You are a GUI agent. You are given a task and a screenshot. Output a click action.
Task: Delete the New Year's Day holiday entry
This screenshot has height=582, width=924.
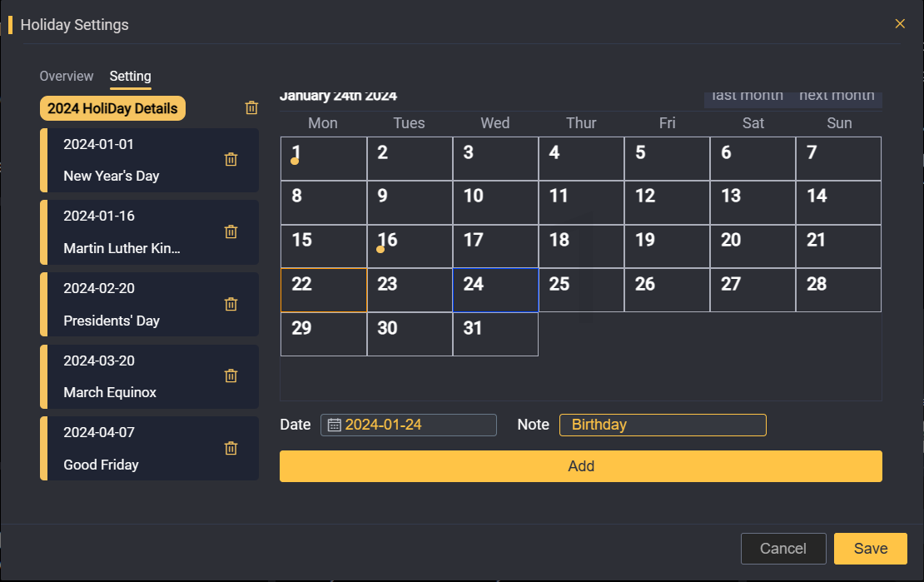tap(231, 160)
